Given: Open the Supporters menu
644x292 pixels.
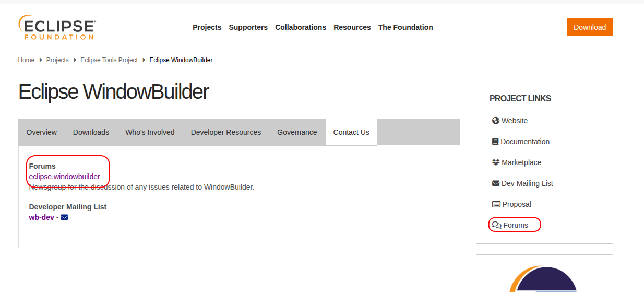Looking at the screenshot, I should 248,27.
